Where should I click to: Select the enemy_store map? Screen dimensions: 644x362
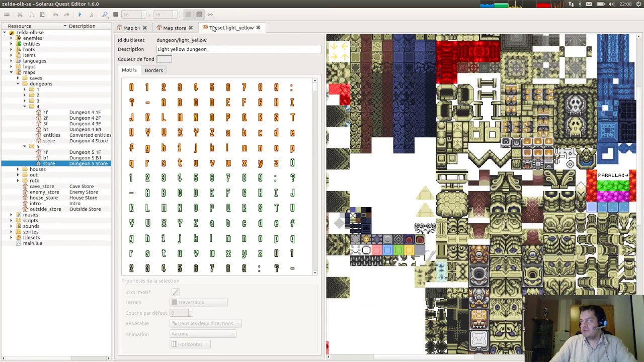tap(61, 192)
